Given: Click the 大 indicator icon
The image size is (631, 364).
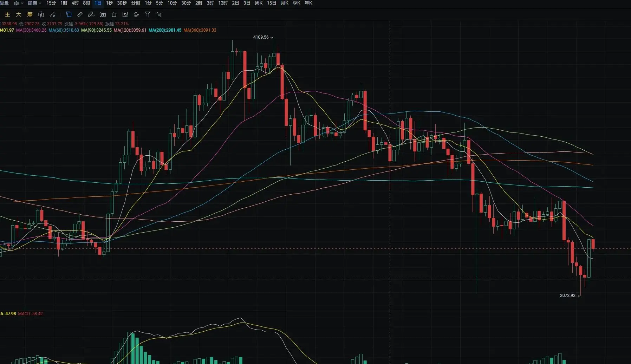Looking at the screenshot, I should click(x=19, y=15).
